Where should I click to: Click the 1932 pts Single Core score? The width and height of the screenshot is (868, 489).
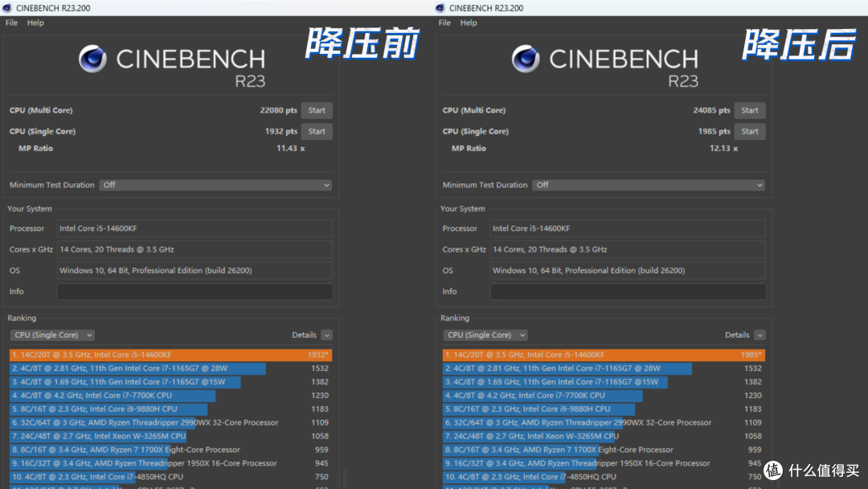pos(281,131)
